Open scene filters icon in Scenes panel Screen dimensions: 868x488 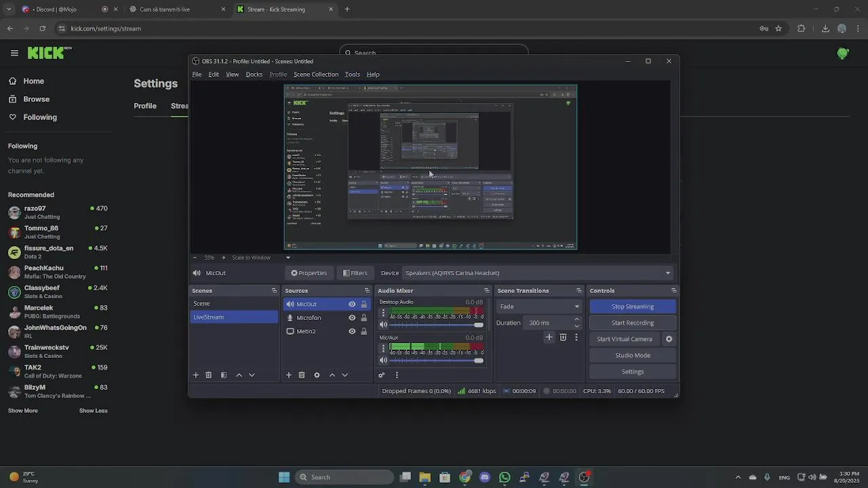pos(224,375)
